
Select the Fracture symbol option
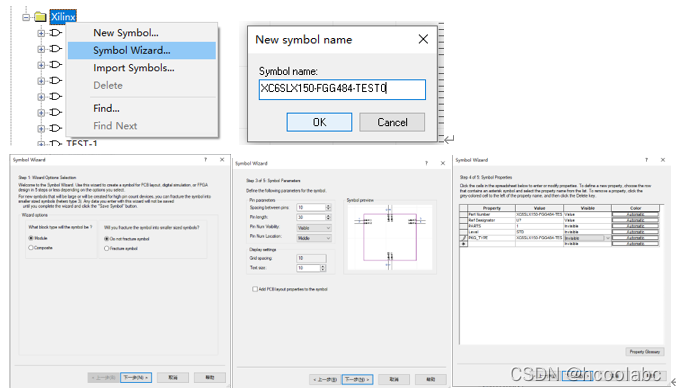[x=106, y=249]
